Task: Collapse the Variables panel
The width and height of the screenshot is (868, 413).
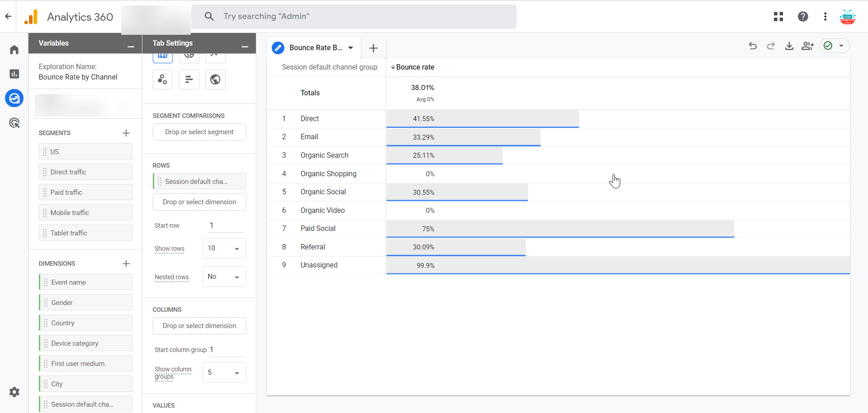Action: pyautogui.click(x=131, y=47)
